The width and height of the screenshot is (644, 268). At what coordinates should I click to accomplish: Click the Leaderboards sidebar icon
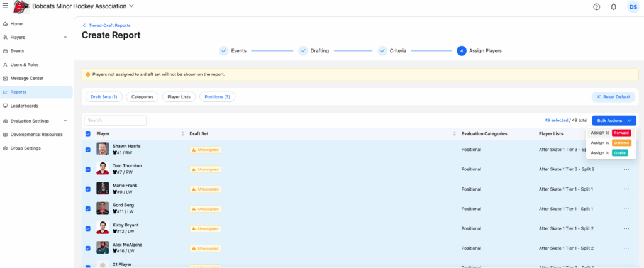[x=6, y=106]
